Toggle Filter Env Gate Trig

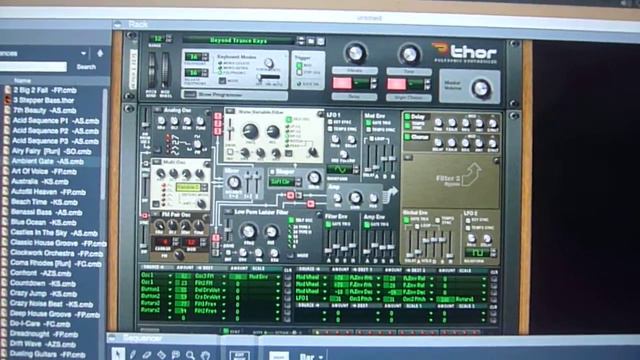(328, 224)
